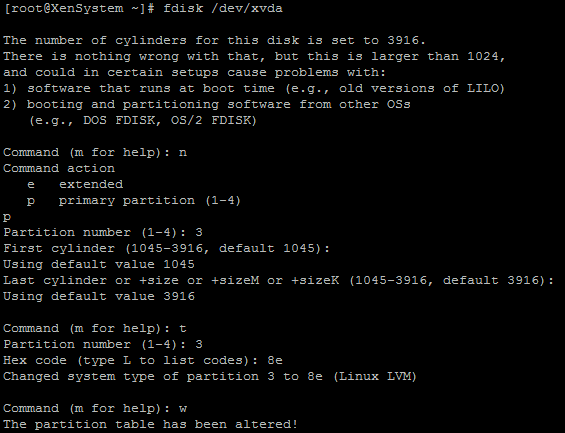Click the '(Linux LVM)' text

click(x=375, y=376)
